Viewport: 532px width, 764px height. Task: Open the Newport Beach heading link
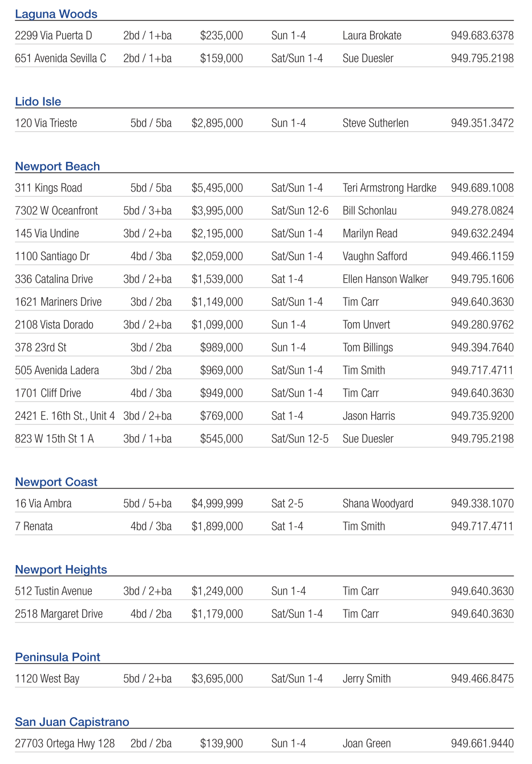click(57, 166)
